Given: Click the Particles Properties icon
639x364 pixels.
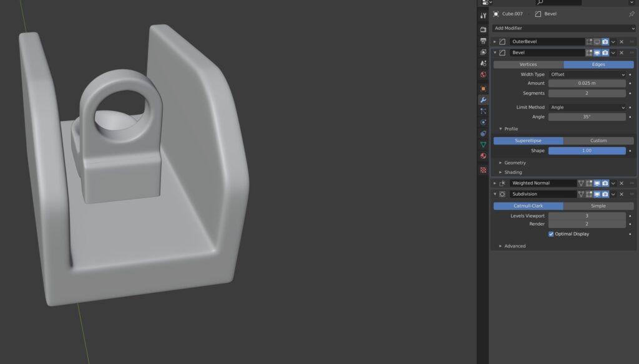Looking at the screenshot, I should (482, 111).
